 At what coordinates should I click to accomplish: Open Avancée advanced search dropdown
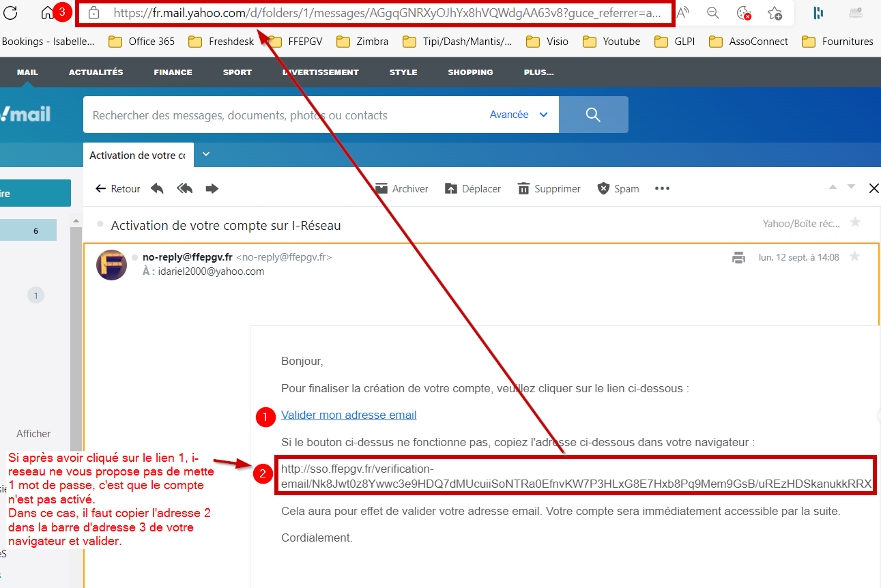(x=519, y=115)
